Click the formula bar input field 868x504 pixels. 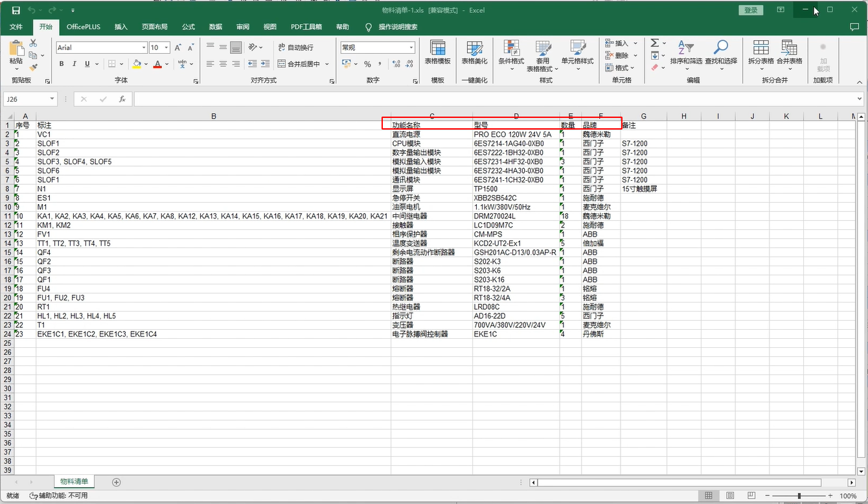494,99
